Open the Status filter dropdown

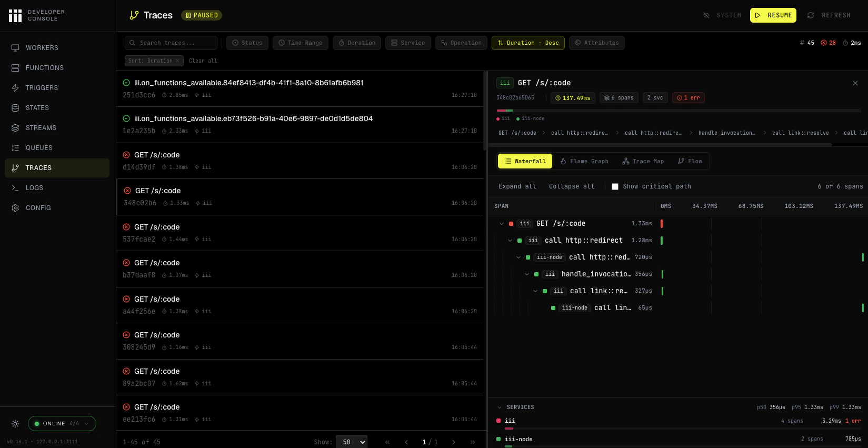coord(247,43)
